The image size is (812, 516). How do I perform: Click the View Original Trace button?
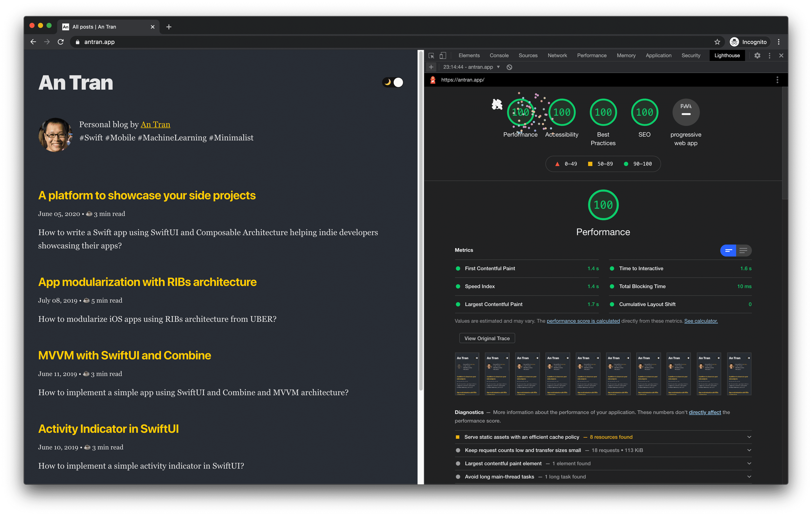pyautogui.click(x=487, y=338)
